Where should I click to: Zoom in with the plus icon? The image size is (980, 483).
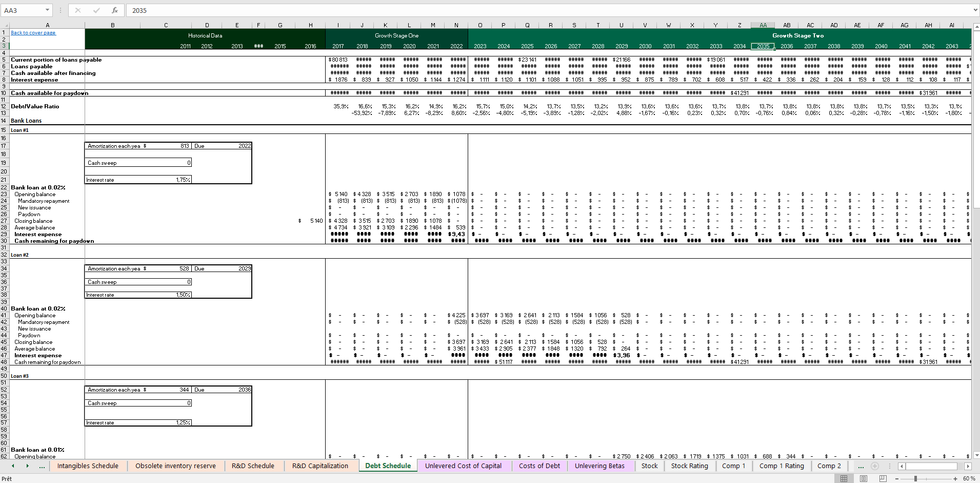tap(955, 478)
